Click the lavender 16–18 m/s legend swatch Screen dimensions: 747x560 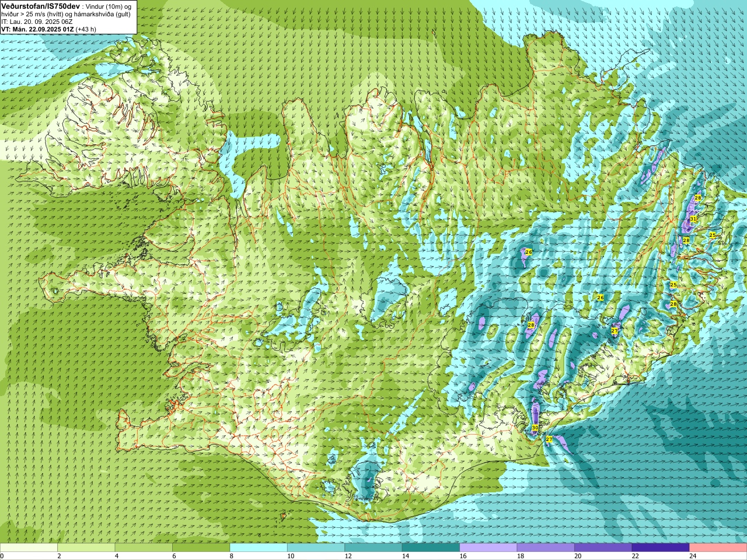(x=488, y=548)
